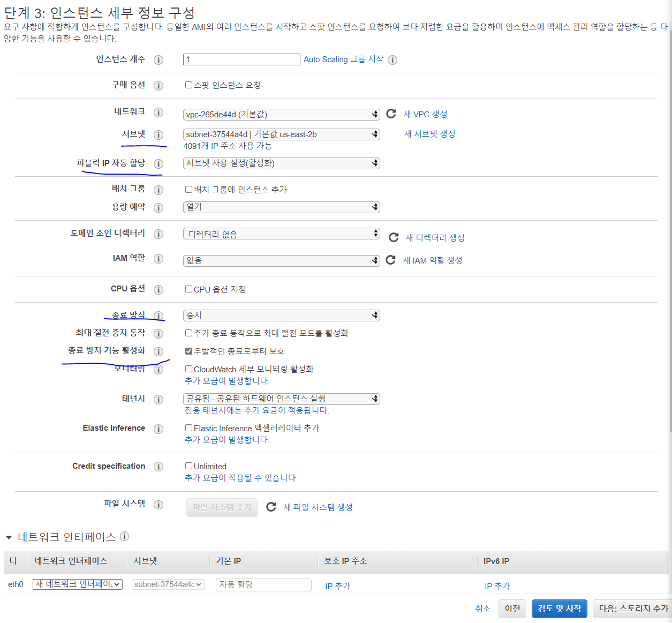Viewport: 672px width, 623px height.
Task: Click 검토 및 시작 button
Action: pyautogui.click(x=560, y=609)
